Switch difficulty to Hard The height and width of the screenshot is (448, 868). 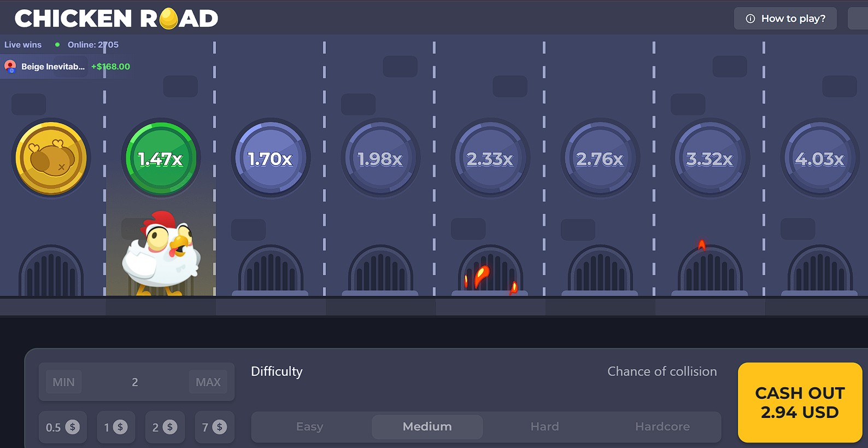[544, 427]
